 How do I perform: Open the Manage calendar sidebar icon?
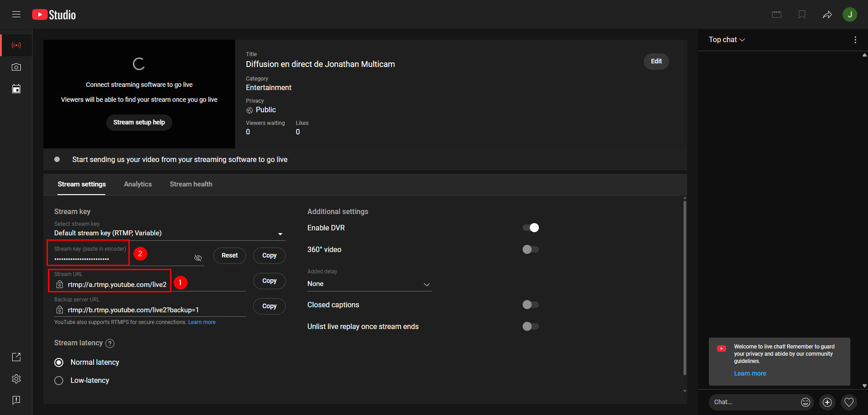tap(16, 89)
